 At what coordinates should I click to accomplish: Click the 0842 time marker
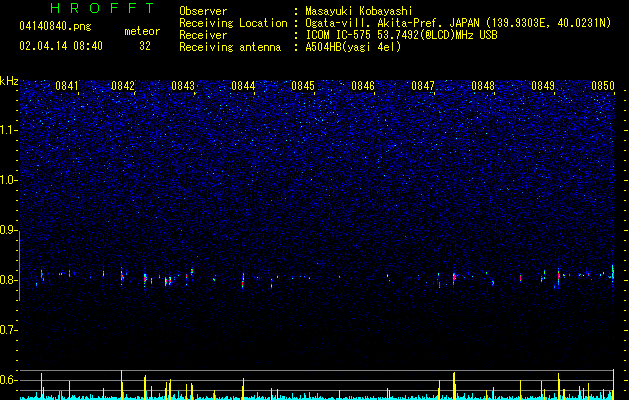[123, 86]
